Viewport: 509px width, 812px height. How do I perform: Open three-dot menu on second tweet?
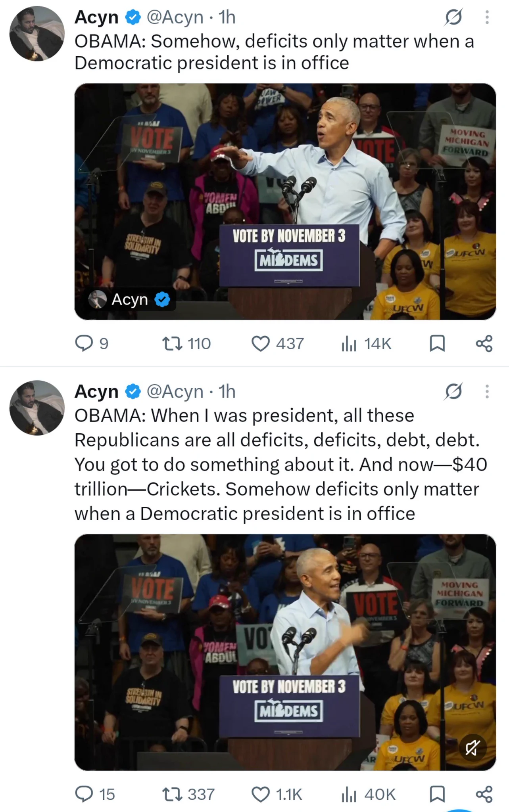(487, 392)
